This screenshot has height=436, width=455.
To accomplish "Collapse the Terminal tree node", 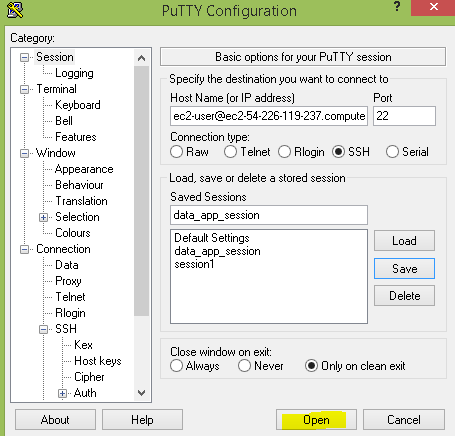I will pos(24,89).
